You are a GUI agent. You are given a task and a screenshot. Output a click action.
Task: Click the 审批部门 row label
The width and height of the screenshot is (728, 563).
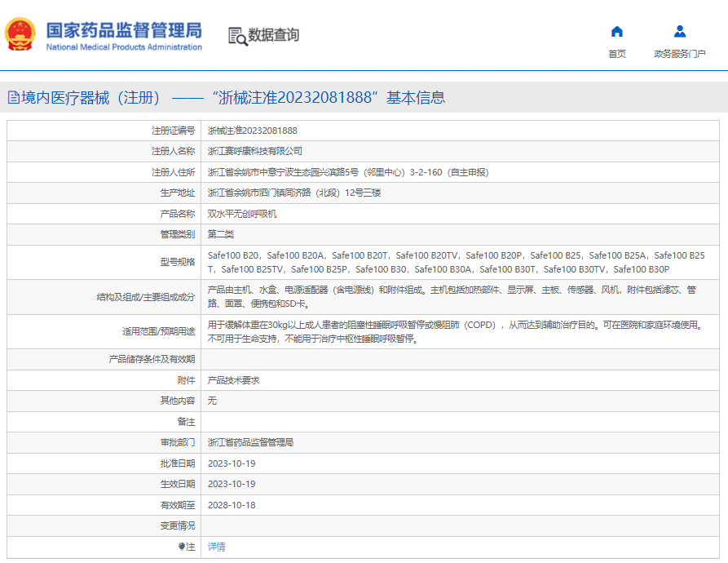178,443
